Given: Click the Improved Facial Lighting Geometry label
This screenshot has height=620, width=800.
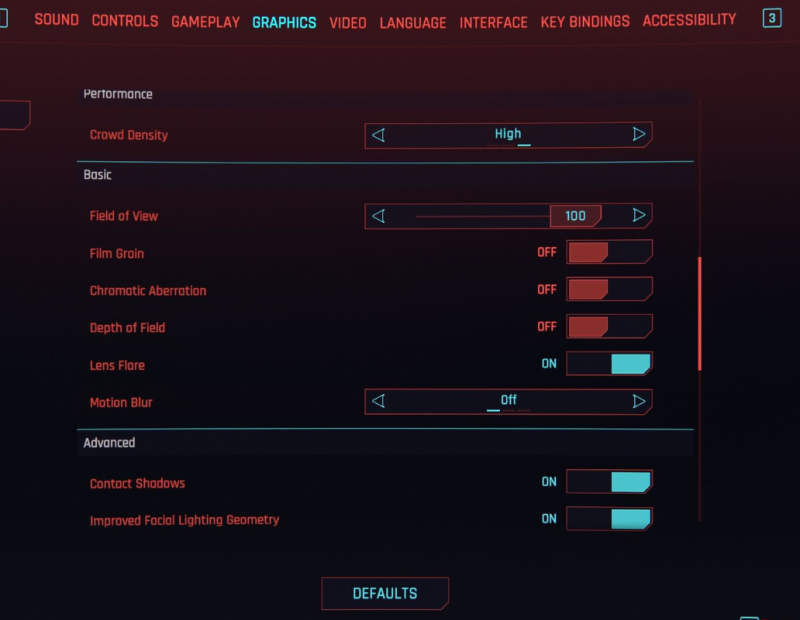Looking at the screenshot, I should (x=185, y=520).
